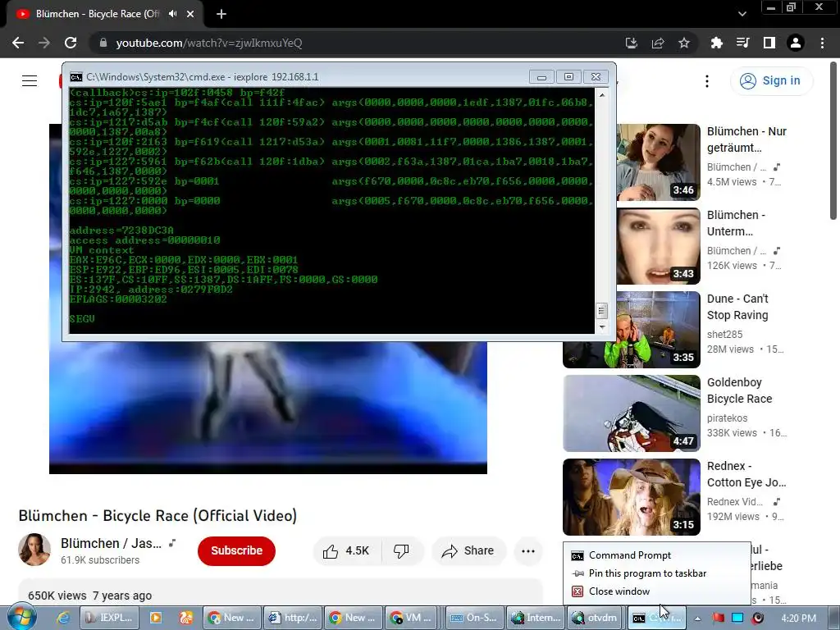The width and height of the screenshot is (840, 630).
Task: Launch Internet Explorer from the taskbar
Action: coord(63,618)
